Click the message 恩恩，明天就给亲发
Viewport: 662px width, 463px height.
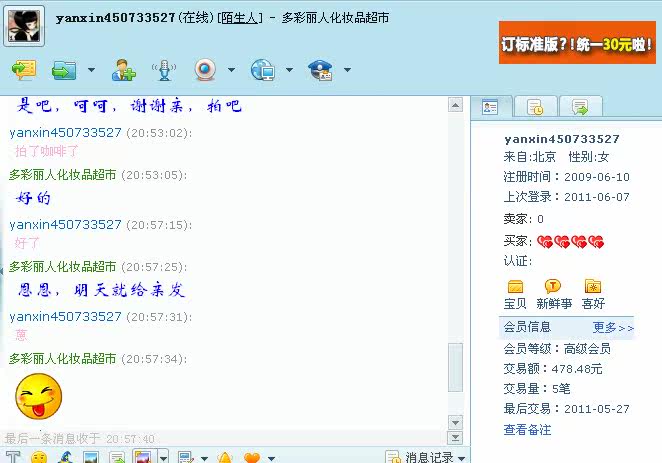[x=101, y=290]
